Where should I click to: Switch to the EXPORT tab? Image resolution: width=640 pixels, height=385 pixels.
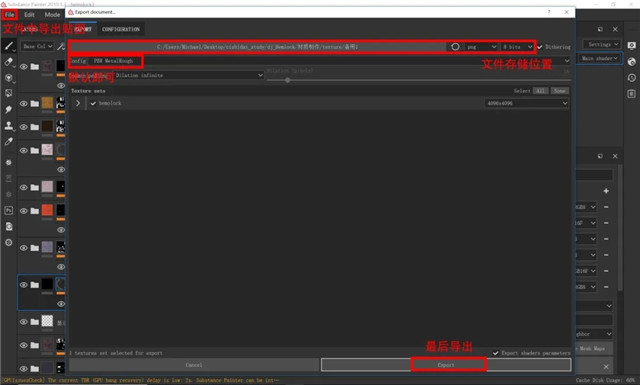83,29
